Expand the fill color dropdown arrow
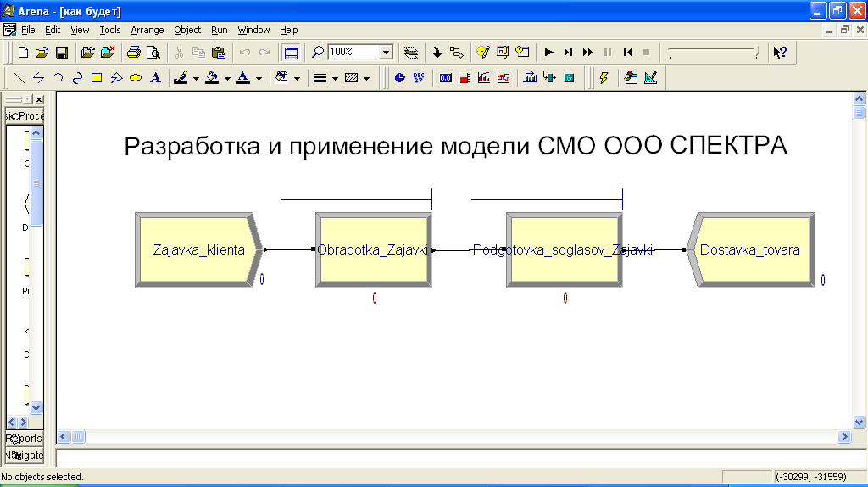 (227, 79)
